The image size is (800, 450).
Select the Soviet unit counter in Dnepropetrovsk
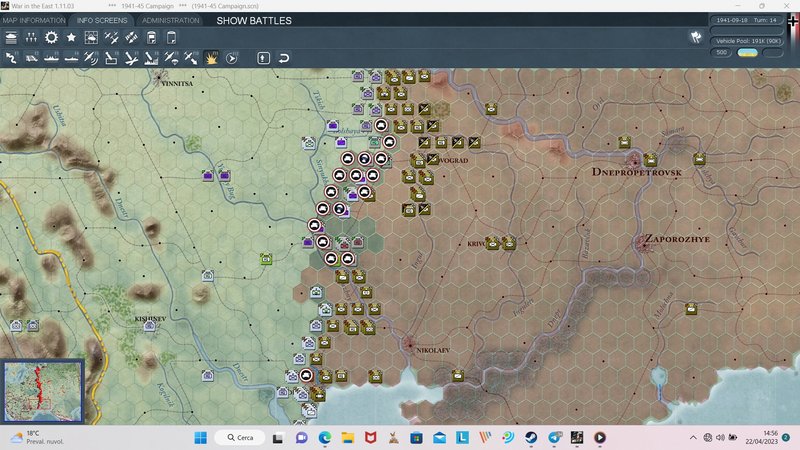click(650, 160)
